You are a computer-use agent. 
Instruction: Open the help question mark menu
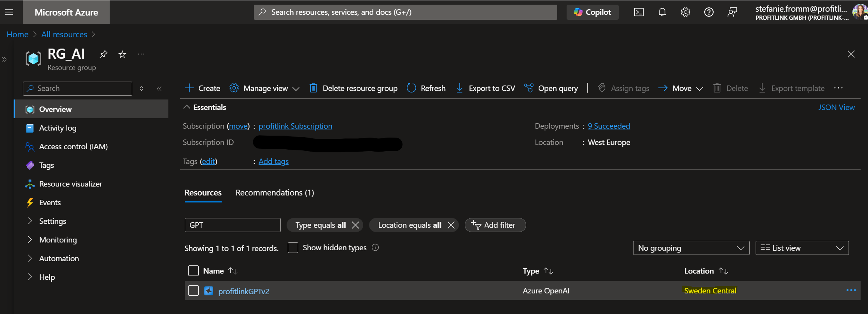pos(709,12)
